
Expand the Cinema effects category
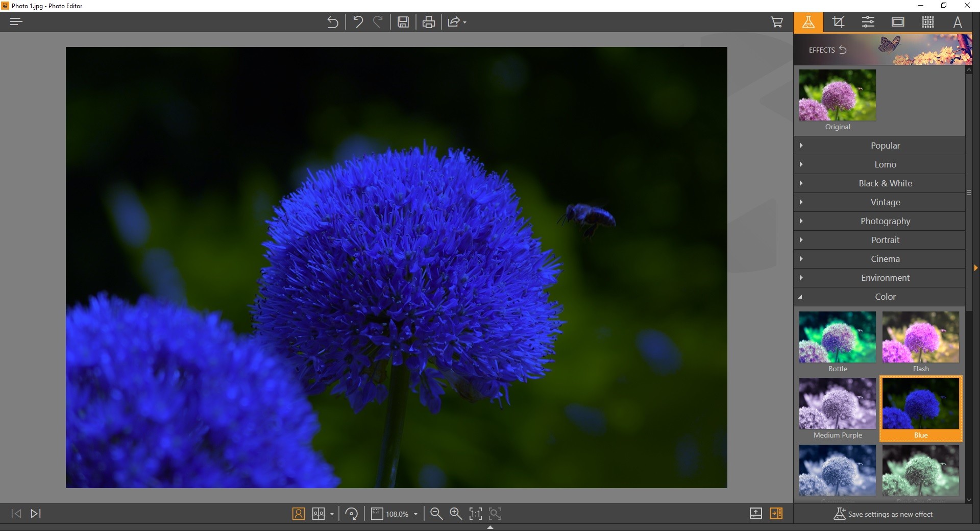coord(879,259)
